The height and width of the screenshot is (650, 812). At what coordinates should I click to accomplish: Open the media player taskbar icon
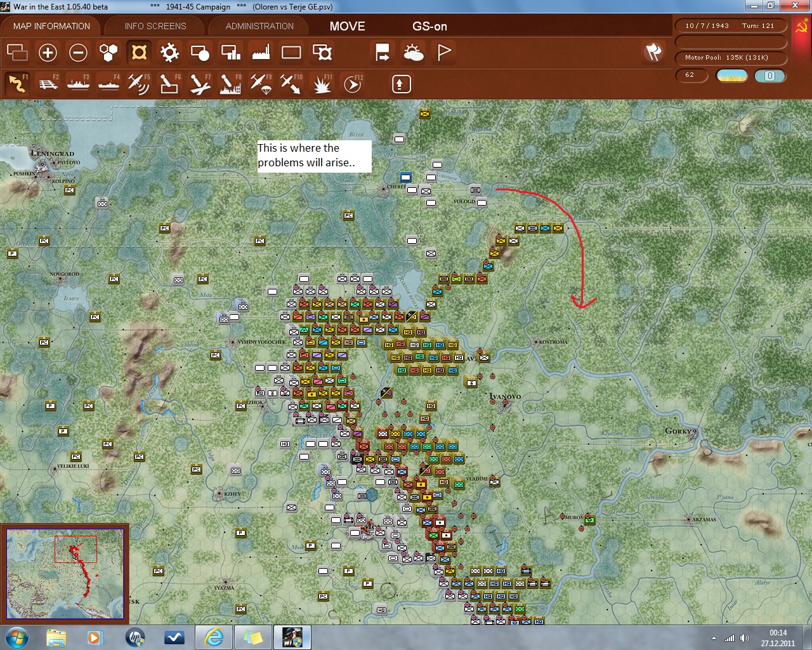pyautogui.click(x=95, y=637)
